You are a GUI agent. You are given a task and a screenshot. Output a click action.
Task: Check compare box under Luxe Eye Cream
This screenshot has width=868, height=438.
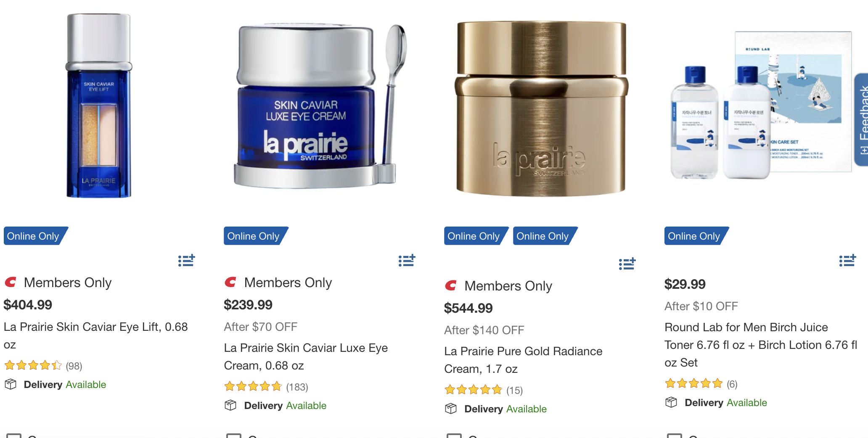tap(234, 435)
